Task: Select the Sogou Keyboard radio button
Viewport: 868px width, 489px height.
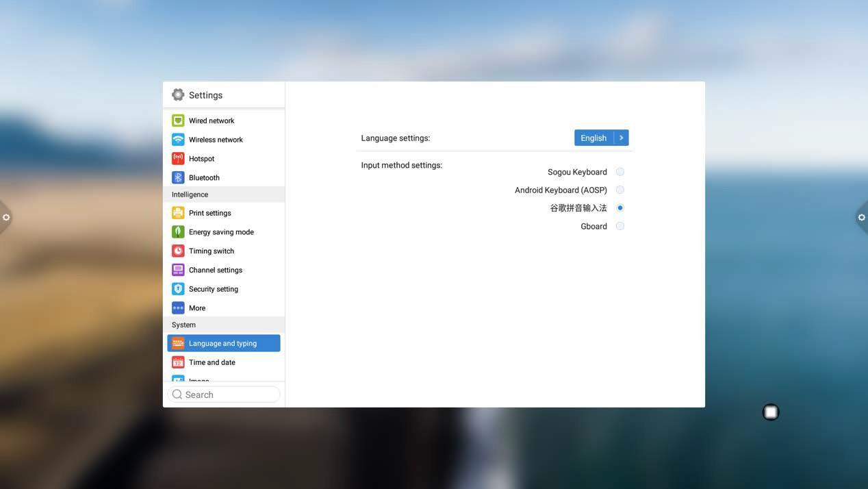Action: point(620,172)
